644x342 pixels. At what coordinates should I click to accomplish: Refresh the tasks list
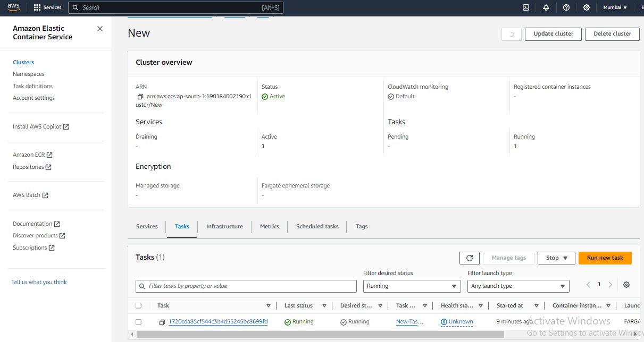(469, 258)
